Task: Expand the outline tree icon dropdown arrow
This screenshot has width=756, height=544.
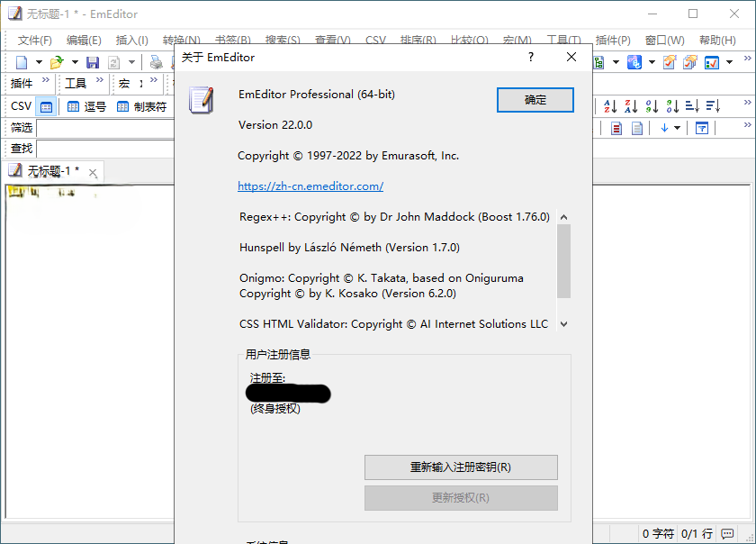Action: [x=616, y=62]
